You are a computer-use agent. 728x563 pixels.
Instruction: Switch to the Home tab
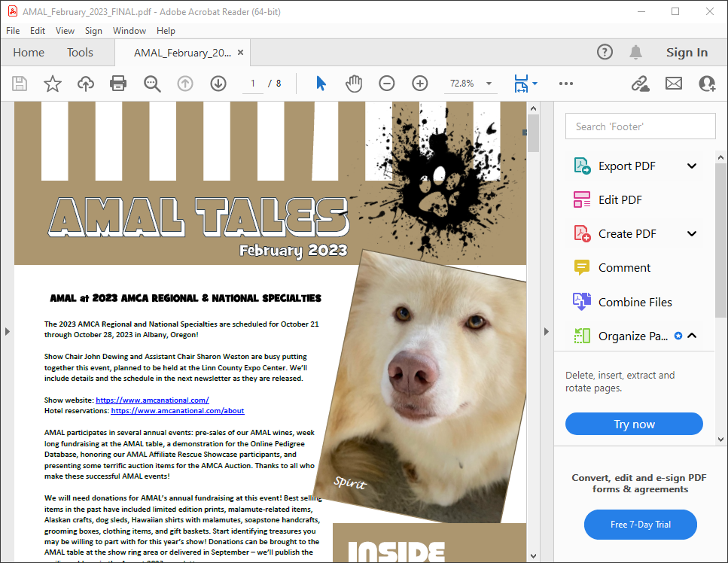pos(29,53)
